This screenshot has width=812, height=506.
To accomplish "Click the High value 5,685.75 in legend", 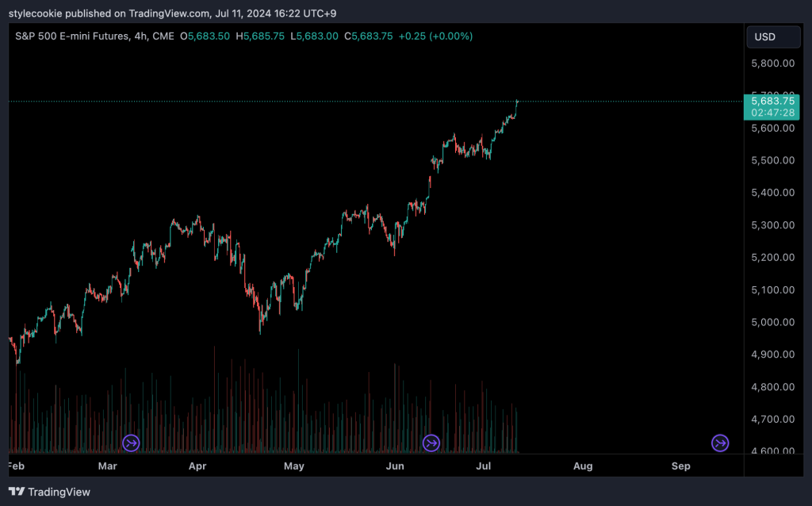I will (x=263, y=36).
